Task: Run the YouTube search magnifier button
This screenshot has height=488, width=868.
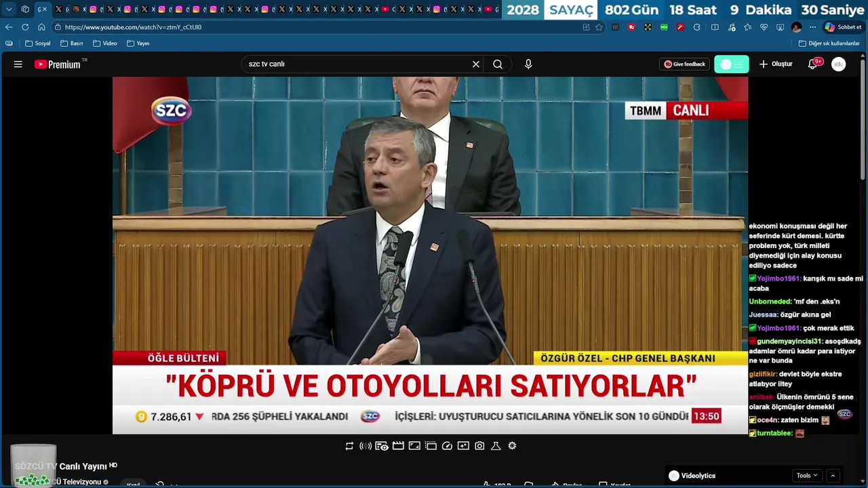Action: click(498, 64)
